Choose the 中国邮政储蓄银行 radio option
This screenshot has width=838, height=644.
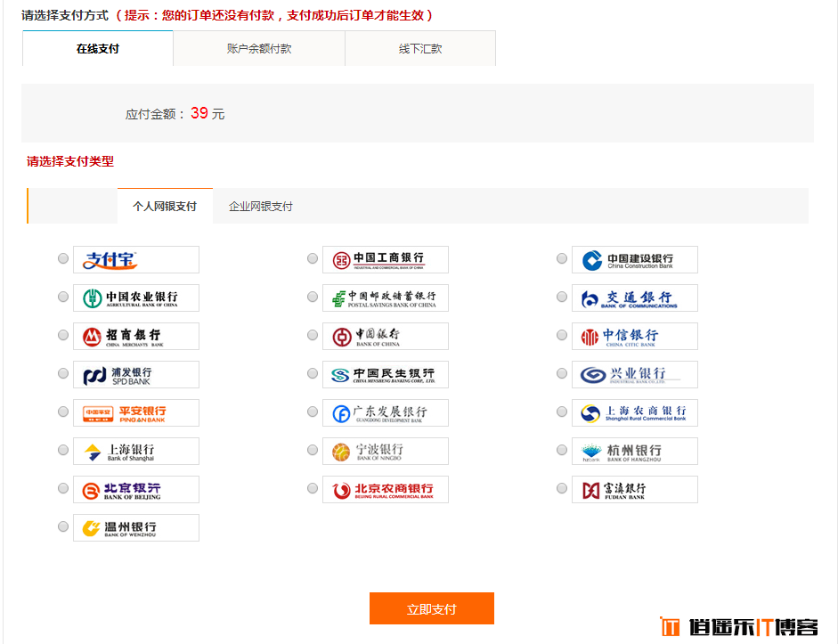coord(313,297)
